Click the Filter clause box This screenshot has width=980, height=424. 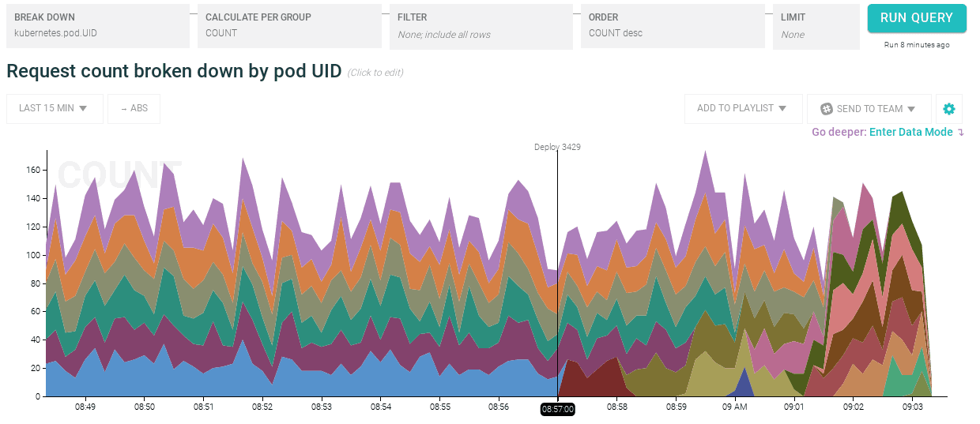tap(481, 25)
